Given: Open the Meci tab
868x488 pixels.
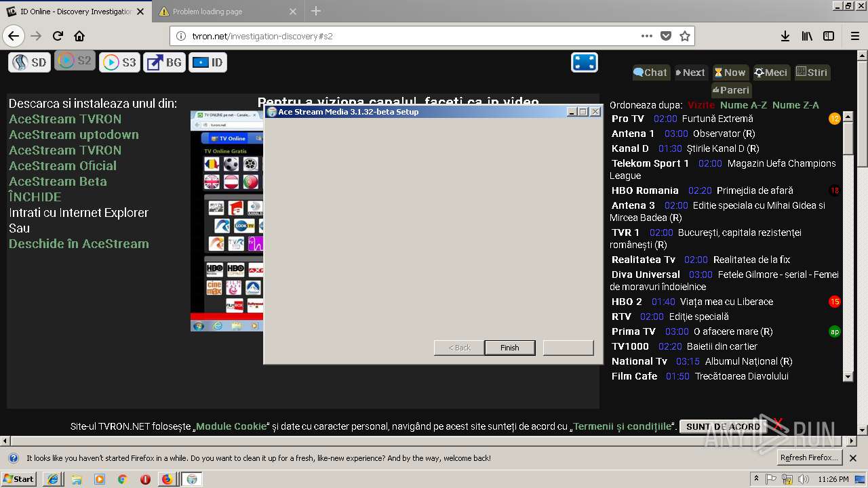Looking at the screenshot, I should pyautogui.click(x=771, y=73).
